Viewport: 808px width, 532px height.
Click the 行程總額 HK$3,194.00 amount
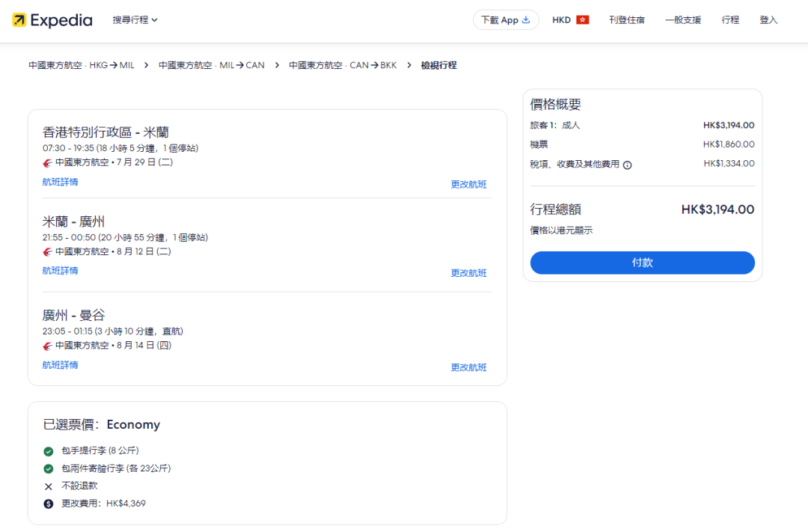pyautogui.click(x=717, y=210)
